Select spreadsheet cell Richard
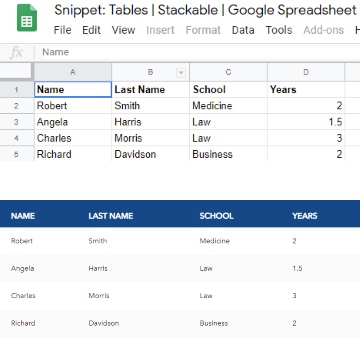 pos(73,154)
